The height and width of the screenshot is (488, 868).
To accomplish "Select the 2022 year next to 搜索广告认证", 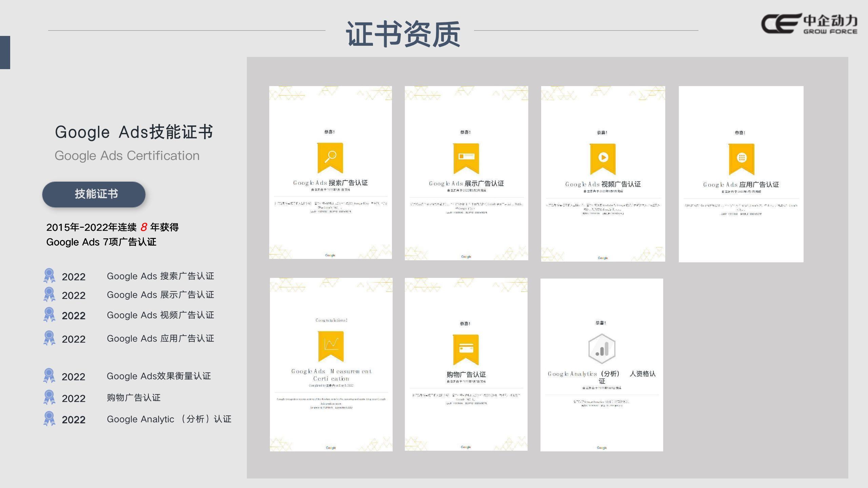I will coord(74,277).
